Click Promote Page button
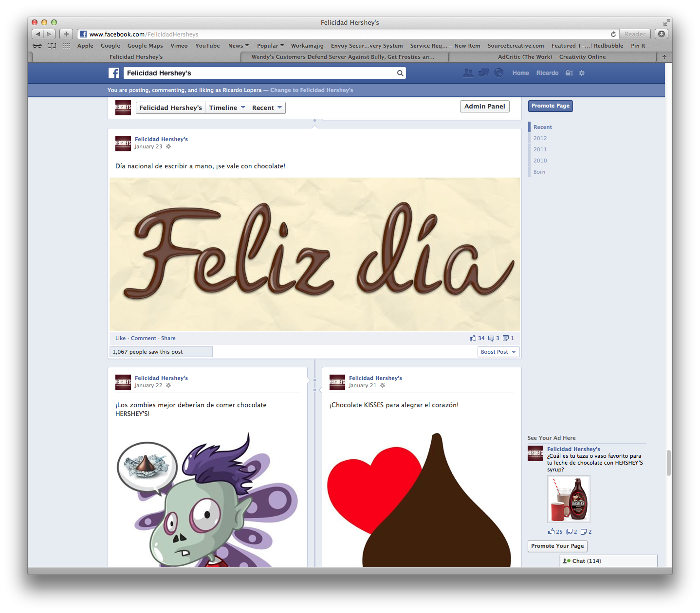Screen dimensions: 700x613 click(x=551, y=106)
